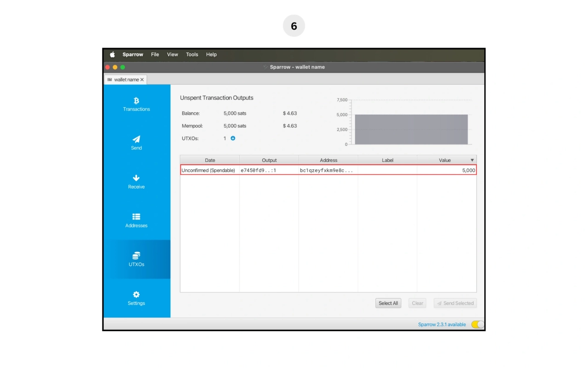Click the Output column header

tap(269, 160)
